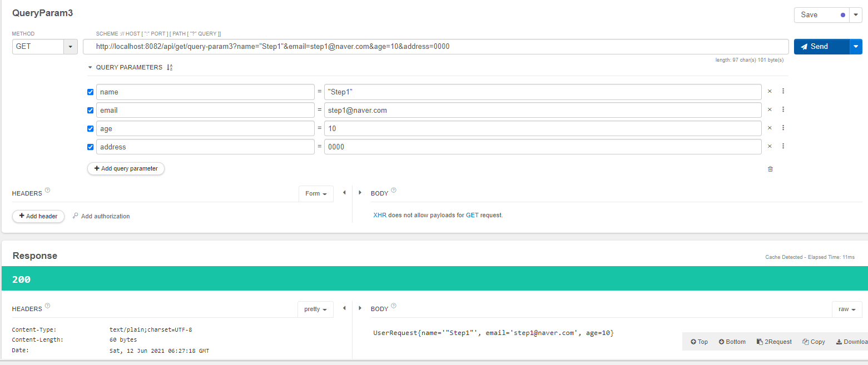Remove the age query parameter

(770, 128)
